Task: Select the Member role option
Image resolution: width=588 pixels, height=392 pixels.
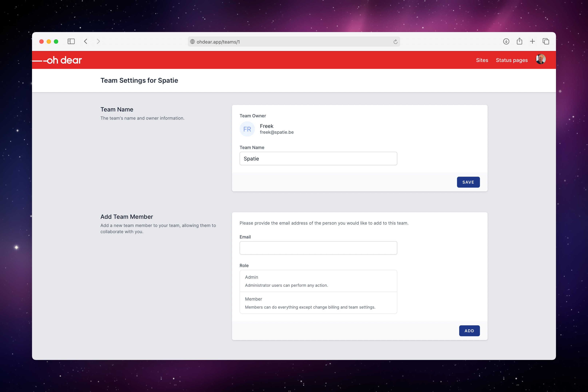Action: tap(318, 303)
